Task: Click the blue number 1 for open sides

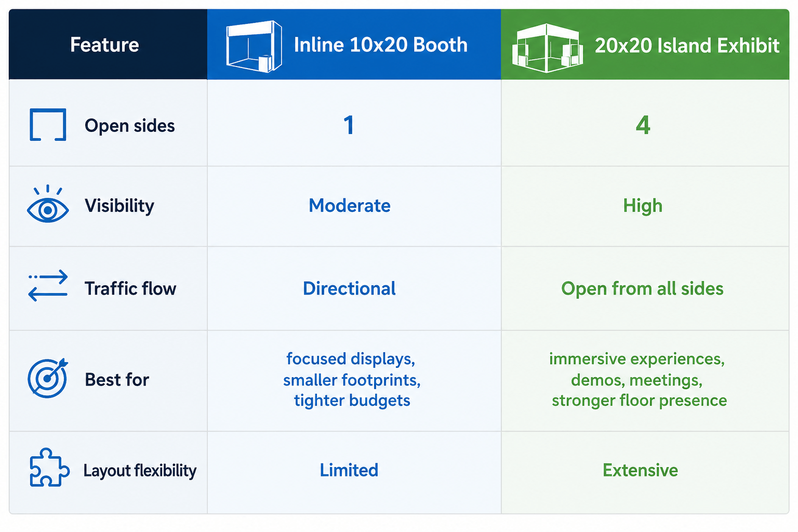Action: coord(349,125)
